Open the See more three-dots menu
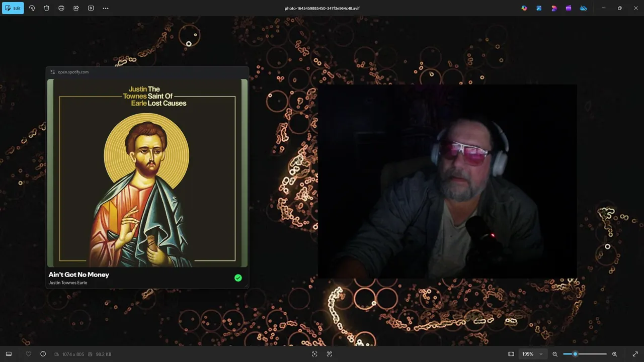Viewport: 644px width, 362px height. (105, 8)
